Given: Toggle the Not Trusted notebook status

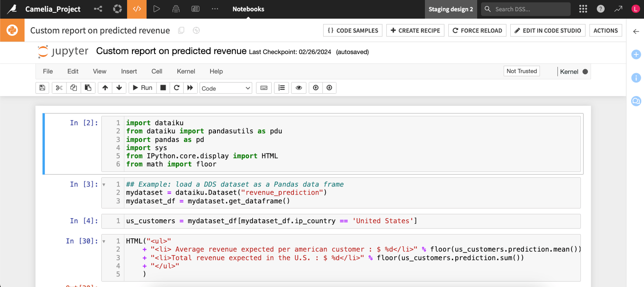Looking at the screenshot, I should [x=521, y=71].
